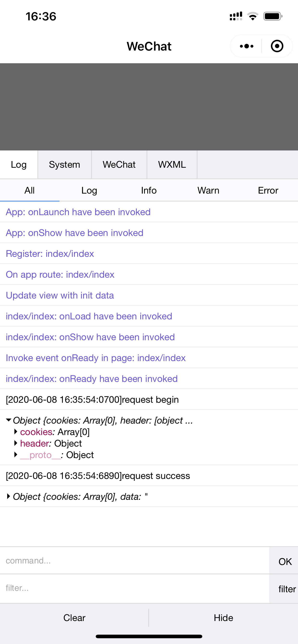Tap the 16:36 clock in status bar
298x644 pixels.
41,17
